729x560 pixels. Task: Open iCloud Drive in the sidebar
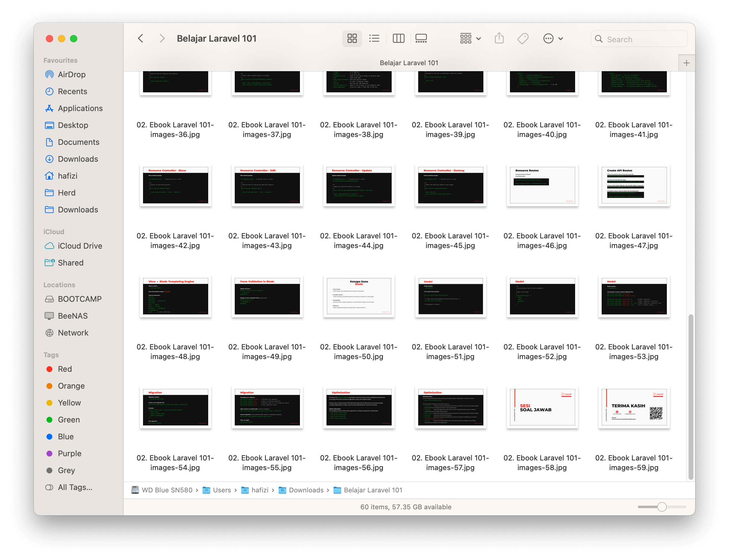80,246
